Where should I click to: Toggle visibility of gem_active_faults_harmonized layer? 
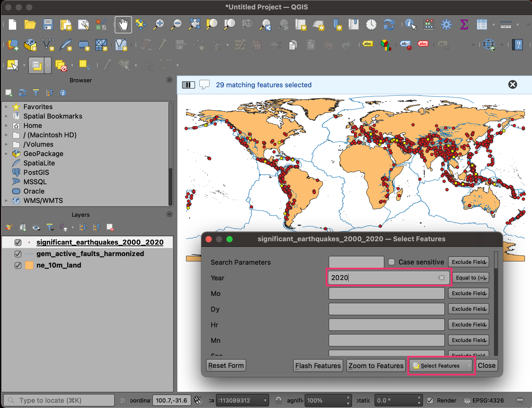[18, 254]
